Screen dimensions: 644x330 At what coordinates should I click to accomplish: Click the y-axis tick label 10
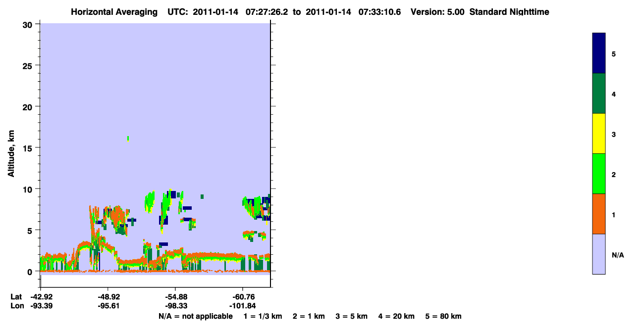pyautogui.click(x=29, y=189)
